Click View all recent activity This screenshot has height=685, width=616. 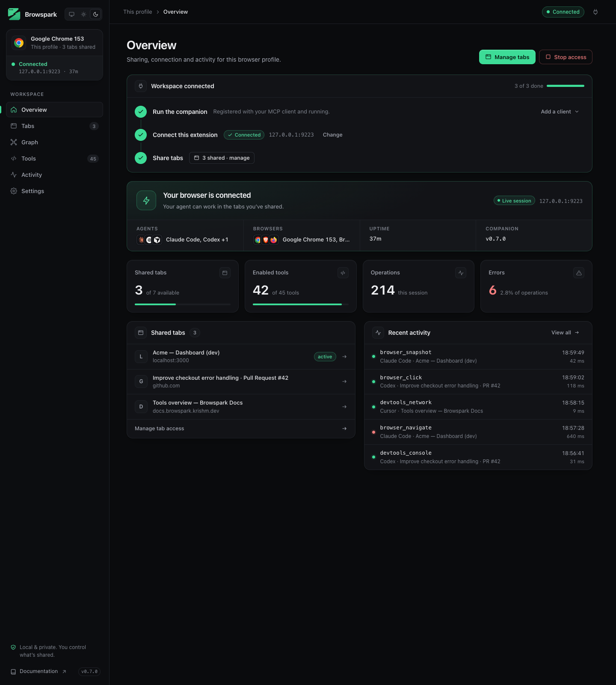coord(565,333)
